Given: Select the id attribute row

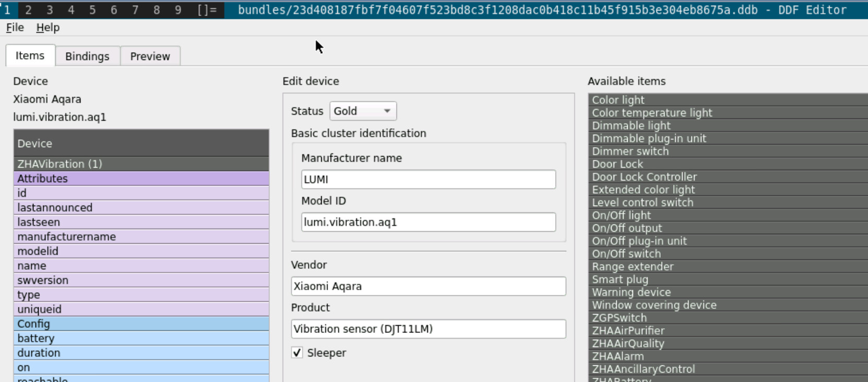Looking at the screenshot, I should pyautogui.click(x=142, y=193).
